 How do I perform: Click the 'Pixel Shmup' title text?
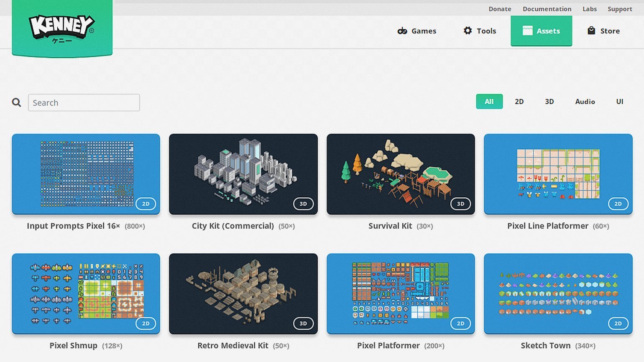(x=73, y=346)
